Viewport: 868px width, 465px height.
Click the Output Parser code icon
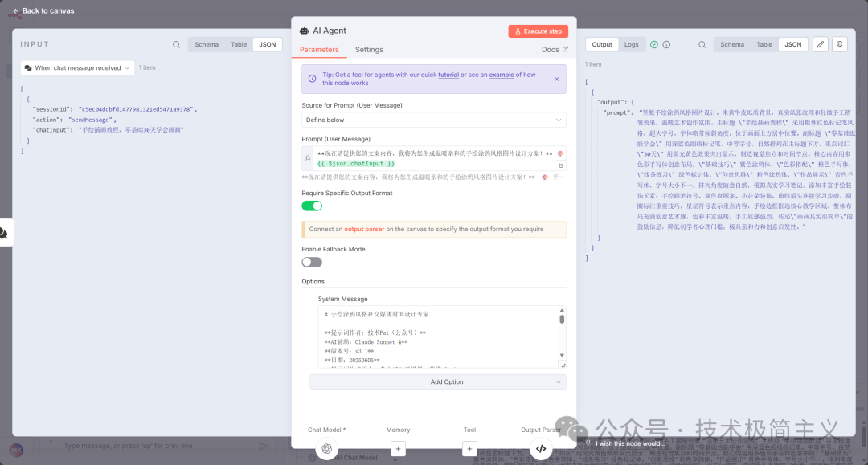click(x=541, y=448)
